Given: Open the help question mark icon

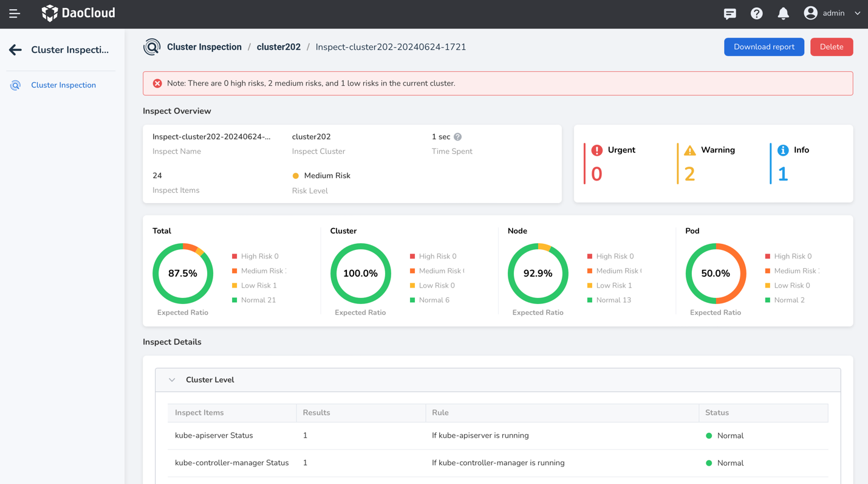Looking at the screenshot, I should tap(756, 13).
